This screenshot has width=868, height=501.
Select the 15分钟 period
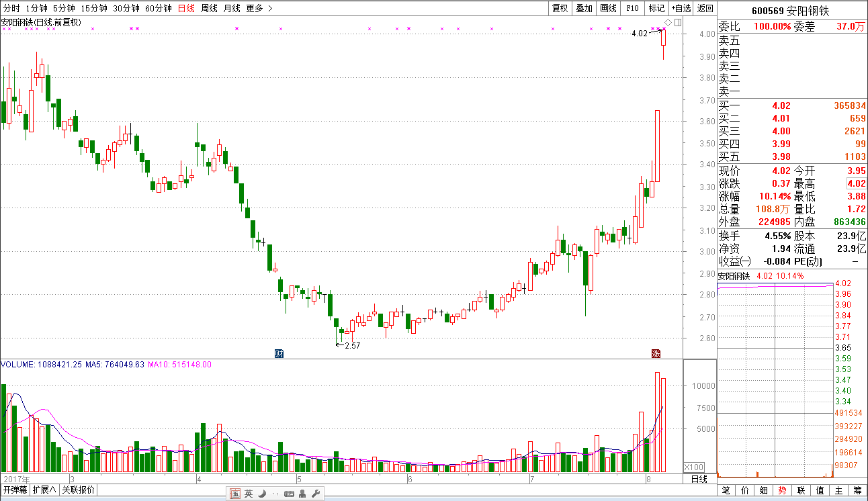click(x=94, y=8)
